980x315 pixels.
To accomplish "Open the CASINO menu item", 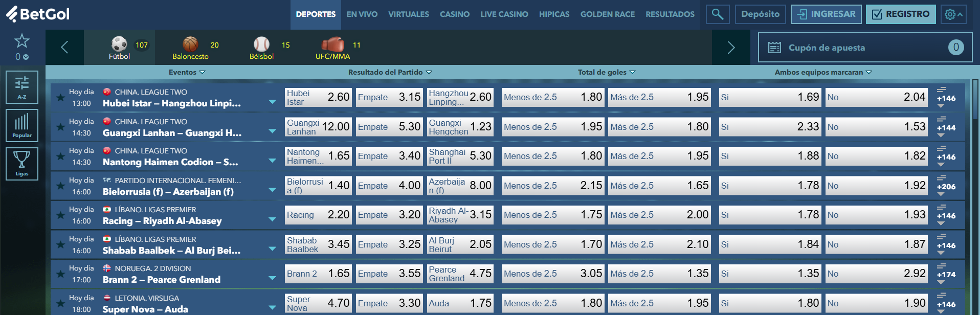I will [454, 14].
